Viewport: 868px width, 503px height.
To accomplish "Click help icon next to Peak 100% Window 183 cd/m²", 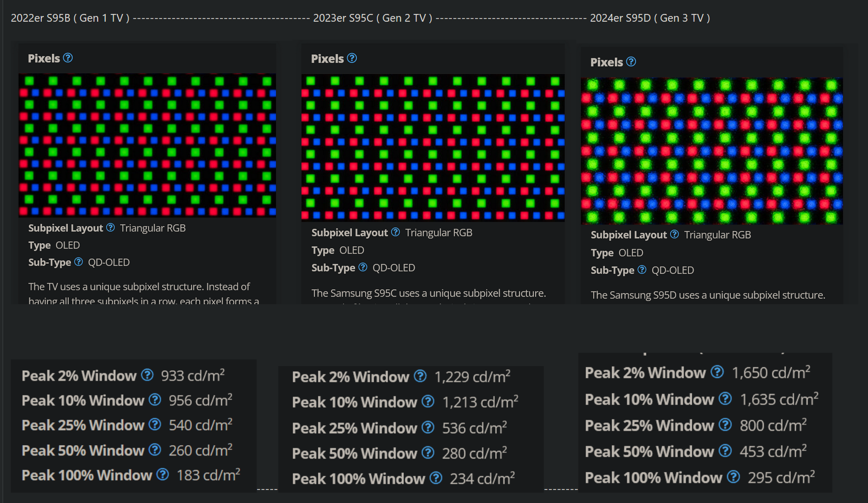I will [163, 475].
